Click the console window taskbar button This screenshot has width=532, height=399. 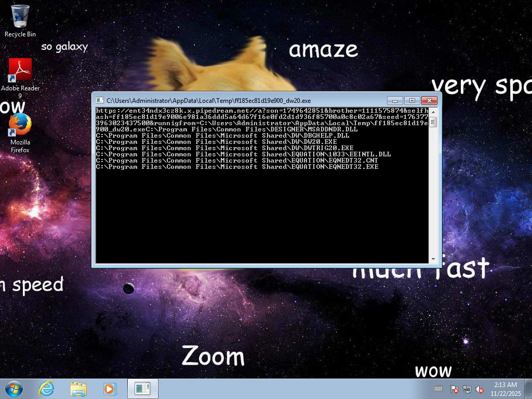point(142,389)
